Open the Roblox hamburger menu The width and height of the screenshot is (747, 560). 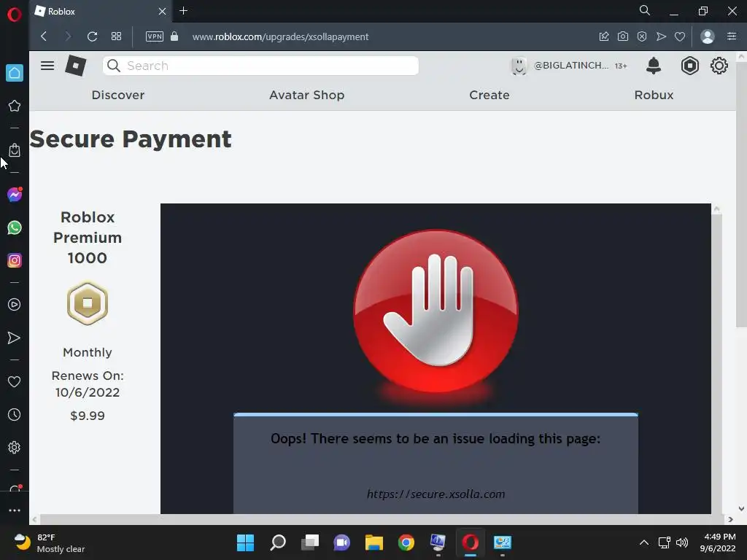pyautogui.click(x=47, y=66)
